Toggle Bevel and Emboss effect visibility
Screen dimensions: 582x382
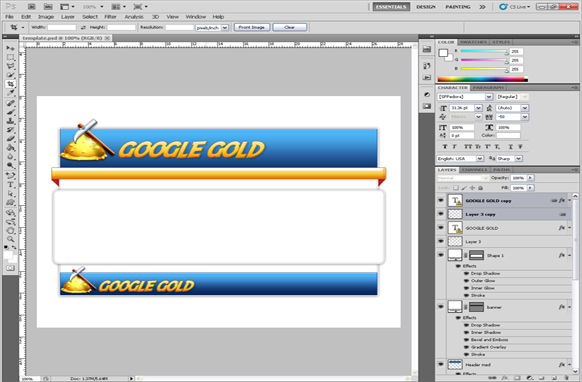point(467,340)
